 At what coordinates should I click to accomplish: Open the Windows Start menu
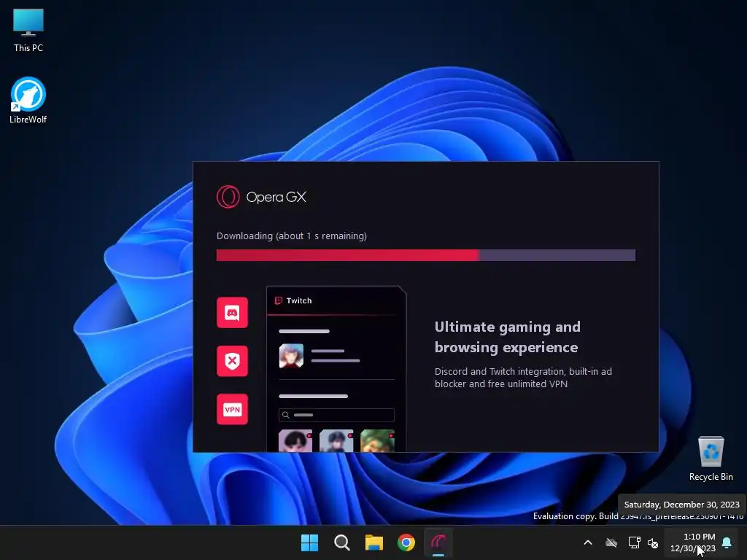pyautogui.click(x=309, y=542)
